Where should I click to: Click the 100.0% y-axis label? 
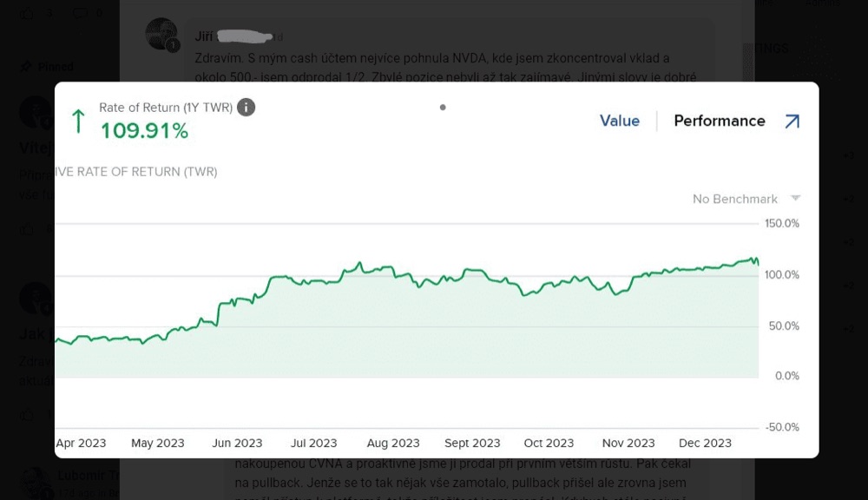click(x=782, y=274)
